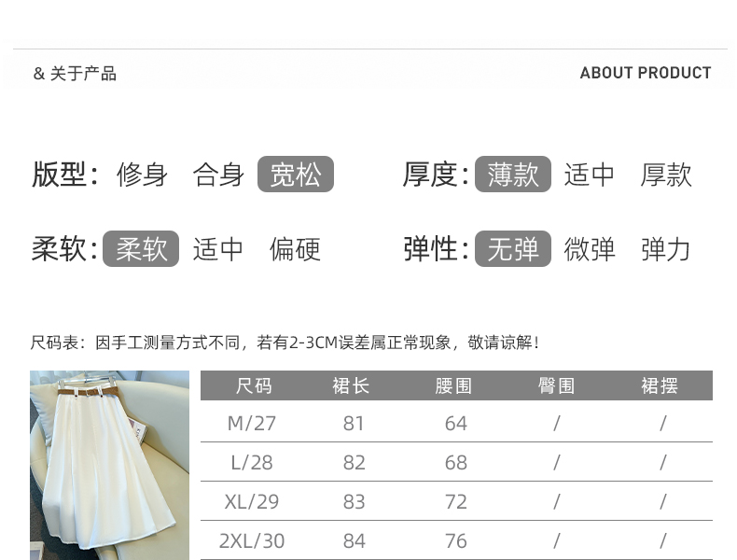This screenshot has width=737, height=560.
Task: Select the 偏硬 softness option
Action: [295, 249]
